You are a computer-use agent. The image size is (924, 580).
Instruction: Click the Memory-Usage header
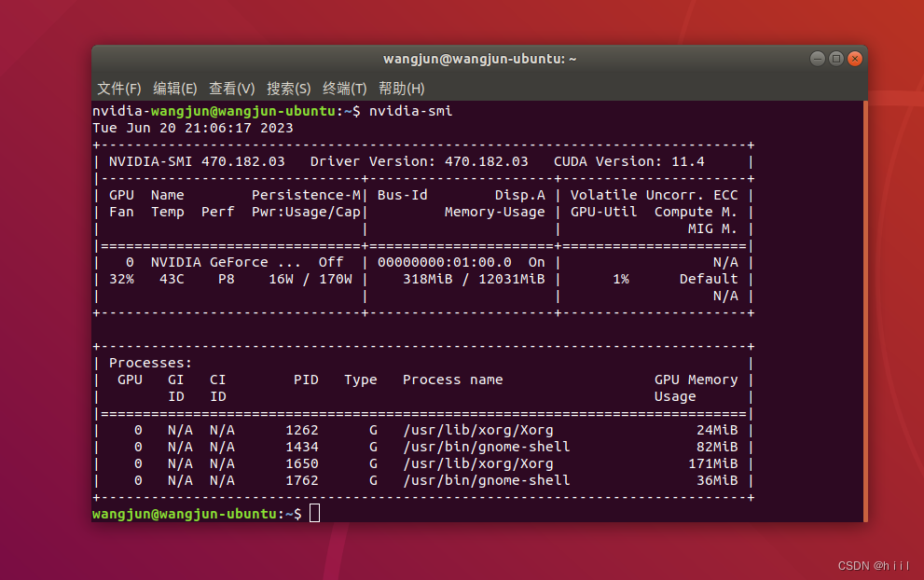coord(495,213)
